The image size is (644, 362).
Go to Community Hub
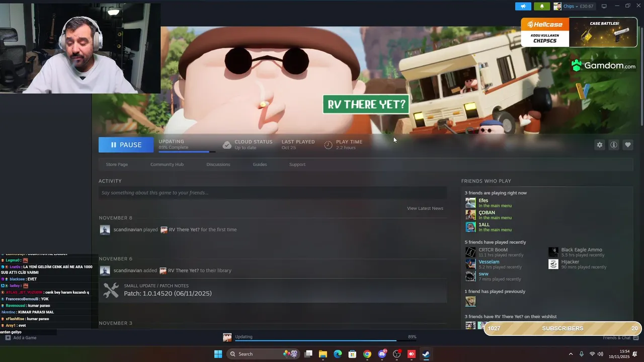167,164
